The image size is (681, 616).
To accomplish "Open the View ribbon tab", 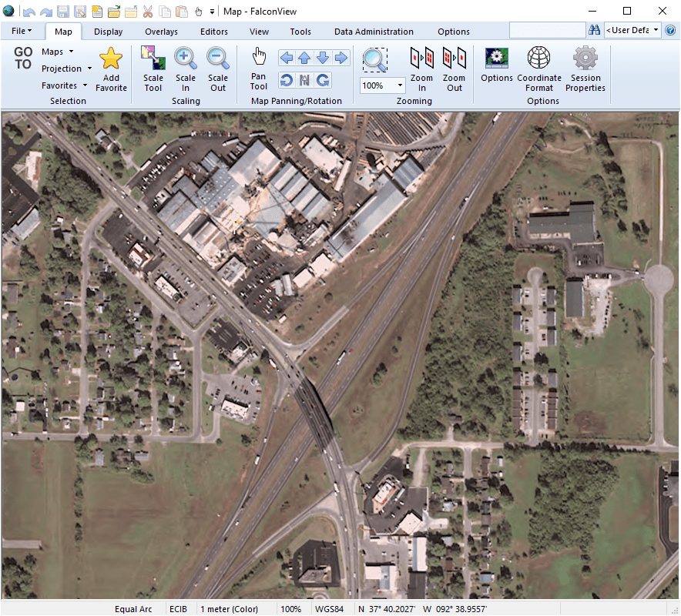I will (x=259, y=32).
